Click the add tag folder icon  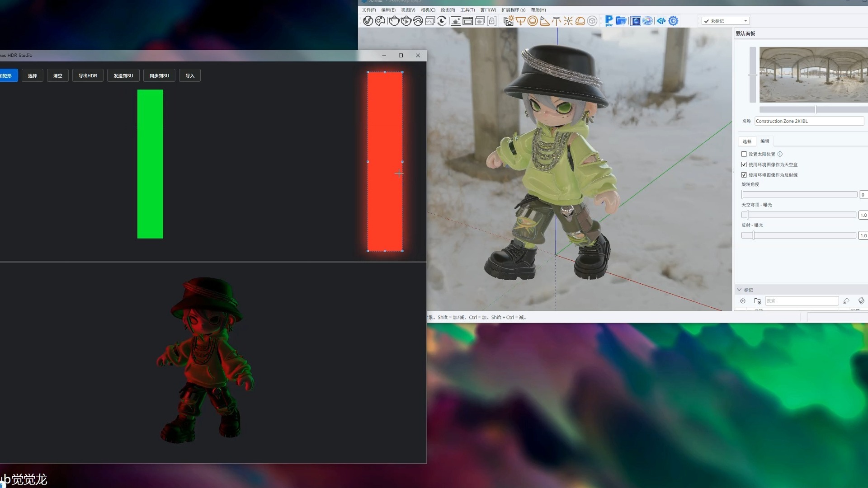[x=757, y=301]
